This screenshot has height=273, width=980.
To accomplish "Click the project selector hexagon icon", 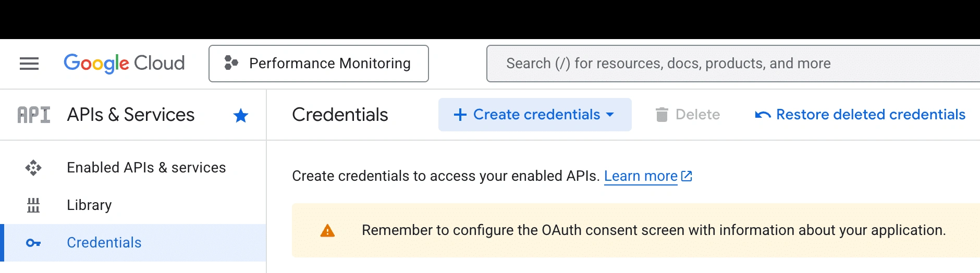I will [x=231, y=63].
